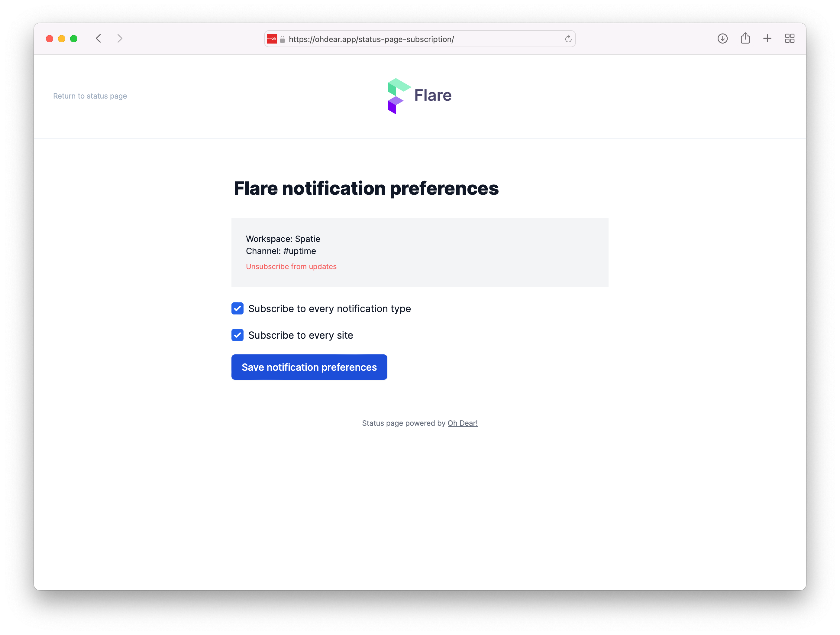Click the URL address field
The height and width of the screenshot is (635, 840).
[x=420, y=39]
